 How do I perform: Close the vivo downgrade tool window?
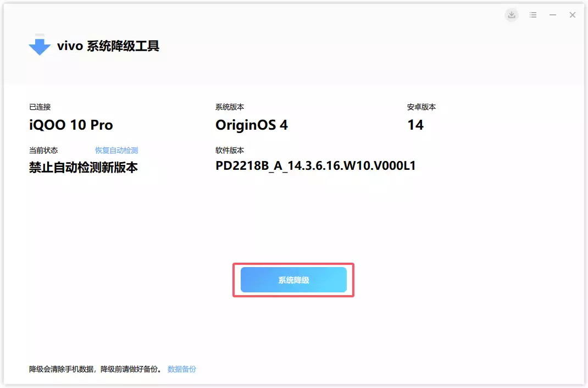pyautogui.click(x=572, y=15)
